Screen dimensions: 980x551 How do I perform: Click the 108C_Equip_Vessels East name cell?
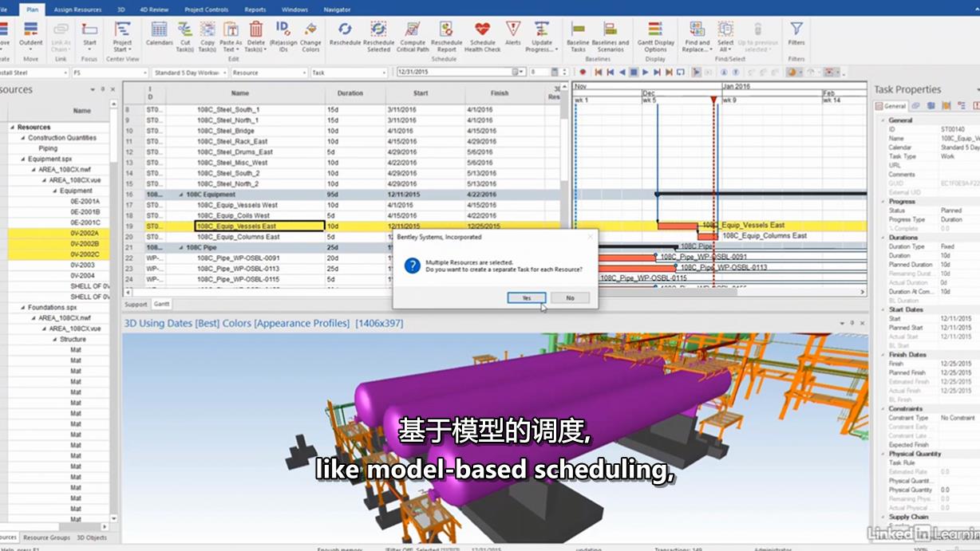pos(259,226)
